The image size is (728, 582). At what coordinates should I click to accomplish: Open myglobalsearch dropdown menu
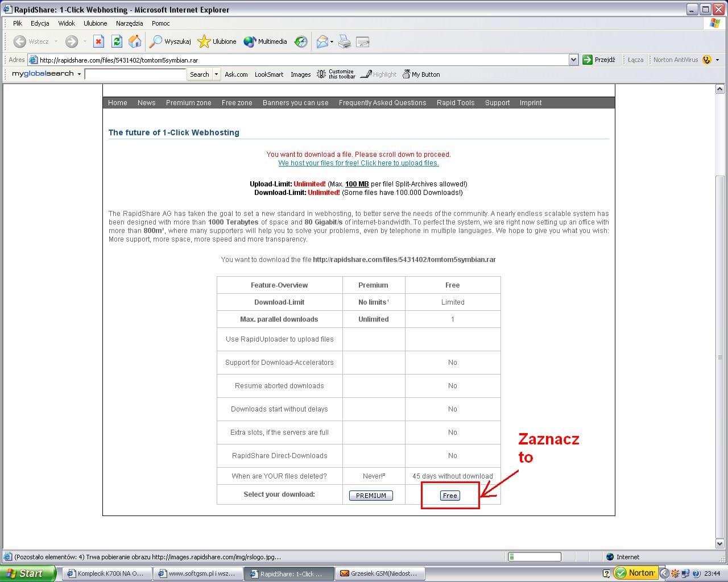coord(79,74)
